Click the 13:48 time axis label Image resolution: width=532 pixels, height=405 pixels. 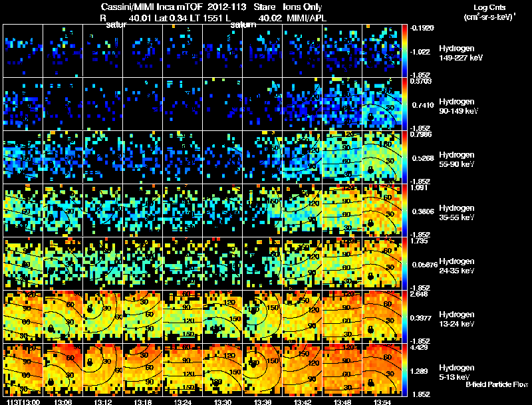click(x=342, y=402)
